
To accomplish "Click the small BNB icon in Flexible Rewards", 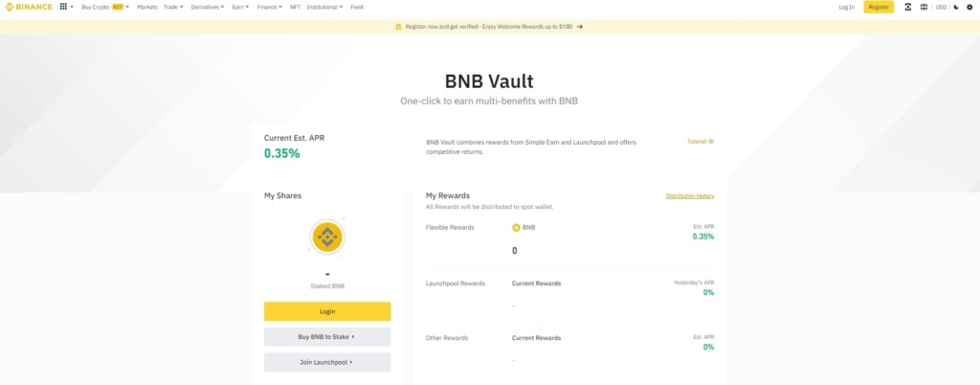I will (517, 228).
